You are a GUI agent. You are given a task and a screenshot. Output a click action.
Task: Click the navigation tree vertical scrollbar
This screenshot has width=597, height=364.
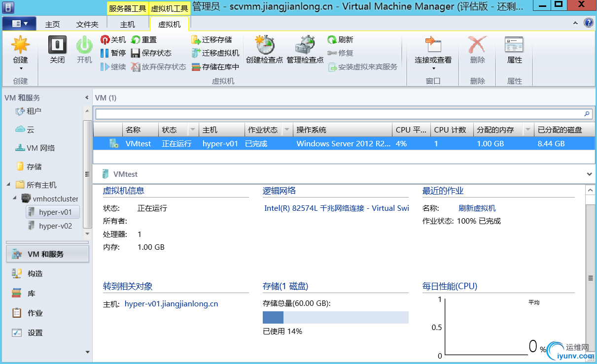pyautogui.click(x=87, y=173)
